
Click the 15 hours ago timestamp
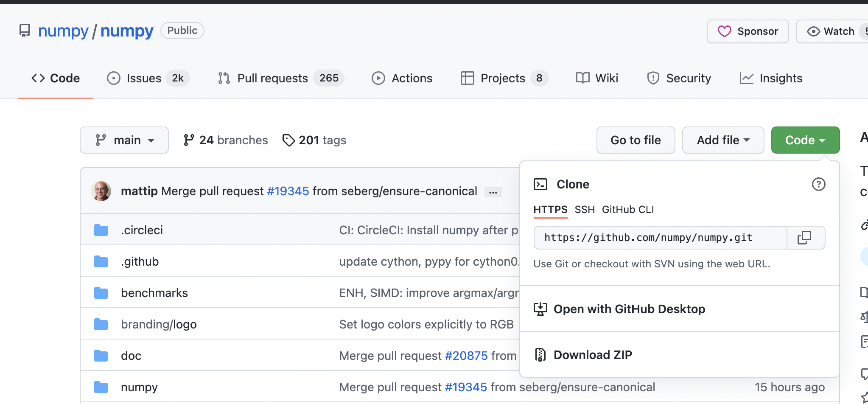(790, 387)
